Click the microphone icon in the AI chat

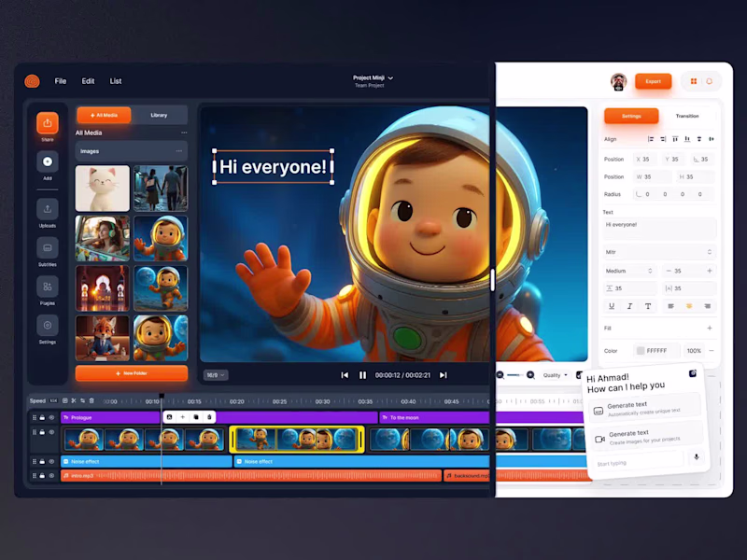[698, 457]
